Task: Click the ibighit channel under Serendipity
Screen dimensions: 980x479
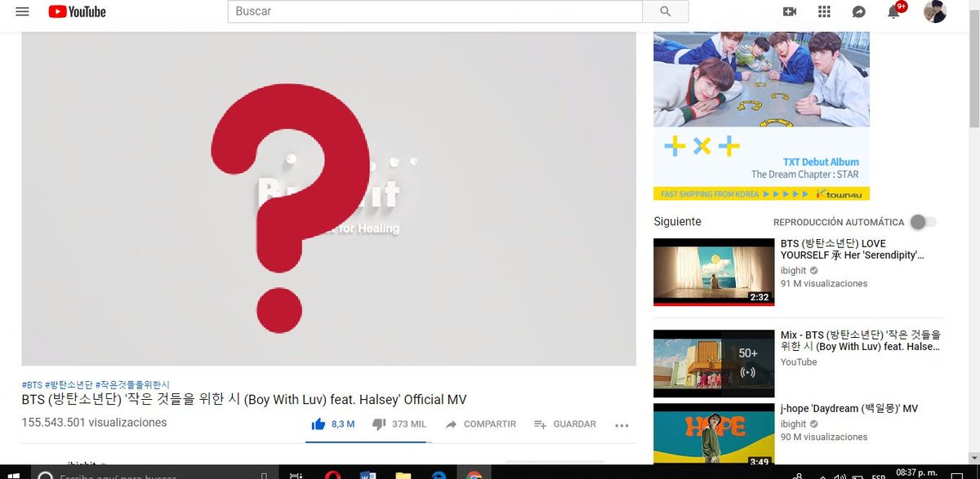Action: (795, 270)
